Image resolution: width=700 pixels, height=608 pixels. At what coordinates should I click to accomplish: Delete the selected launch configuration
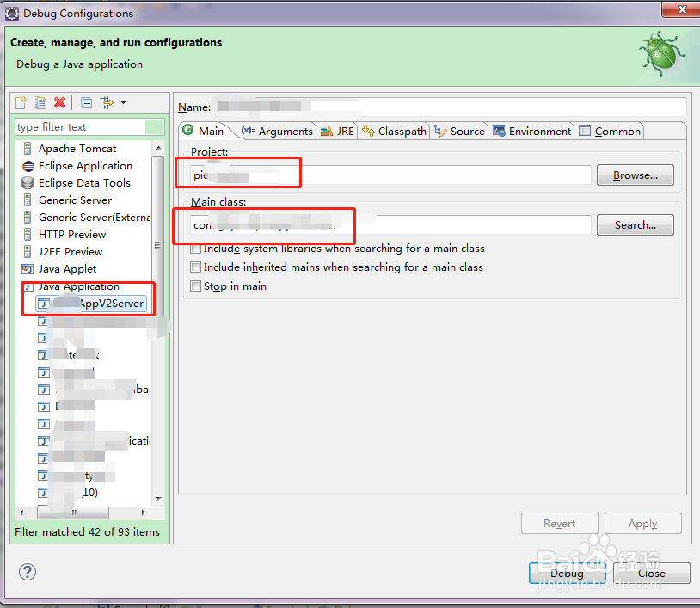pyautogui.click(x=59, y=102)
